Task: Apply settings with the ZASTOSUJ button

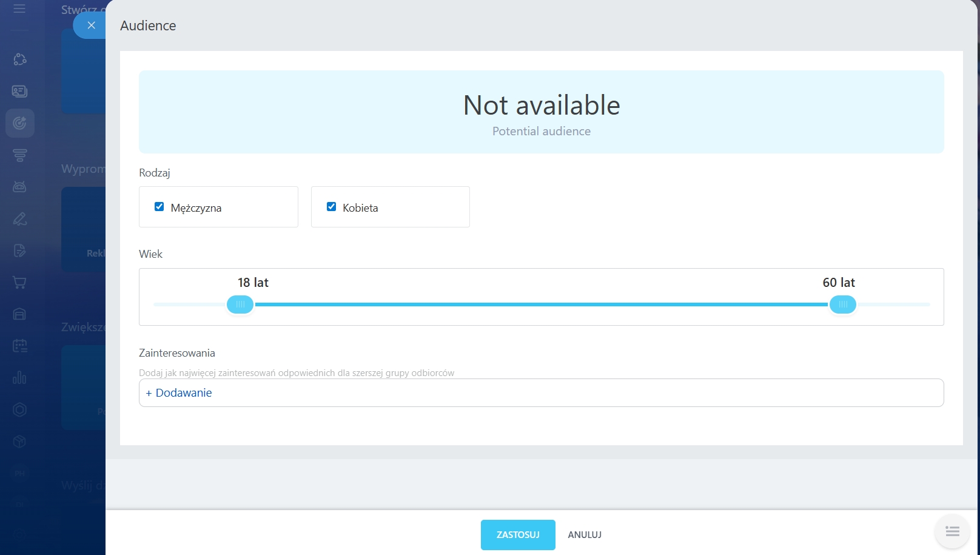Action: coord(517,535)
